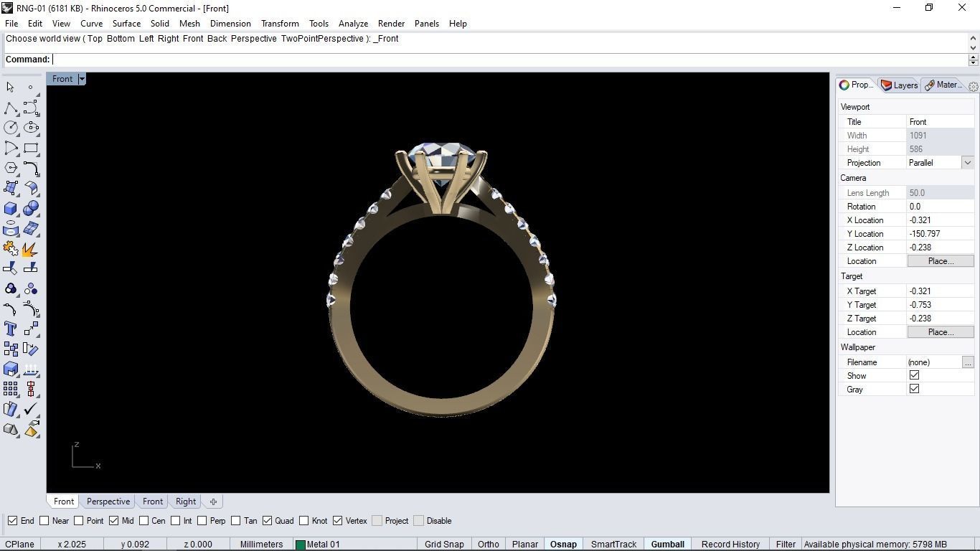
Task: Switch to the Perspective viewport tab
Action: 108,501
